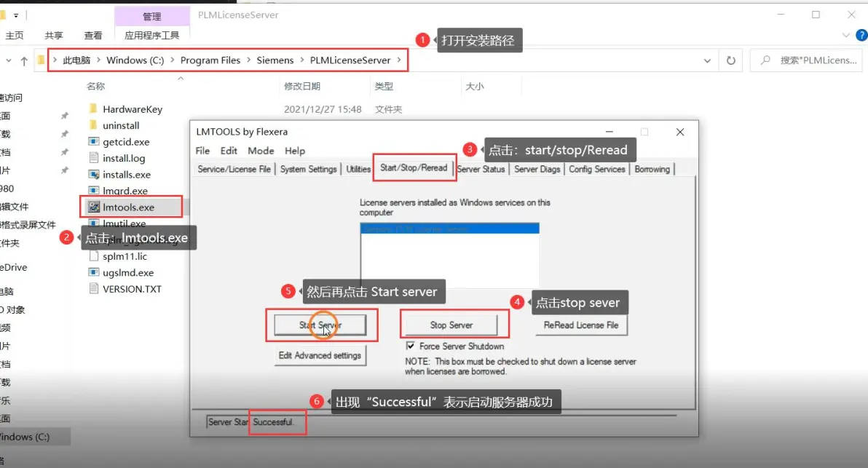The width and height of the screenshot is (868, 468).
Task: Toggle the Force Server Shutdown checkbox
Action: pos(410,346)
